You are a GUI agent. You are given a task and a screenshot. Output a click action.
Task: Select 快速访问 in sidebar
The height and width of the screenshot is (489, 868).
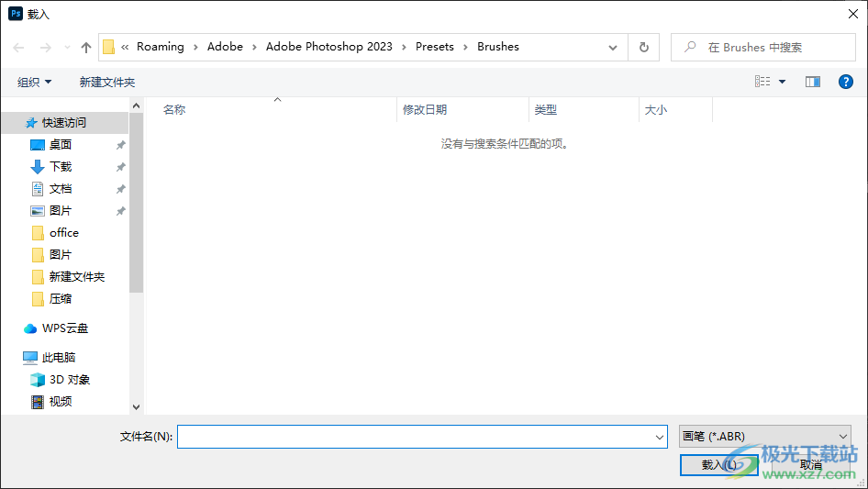[64, 123]
